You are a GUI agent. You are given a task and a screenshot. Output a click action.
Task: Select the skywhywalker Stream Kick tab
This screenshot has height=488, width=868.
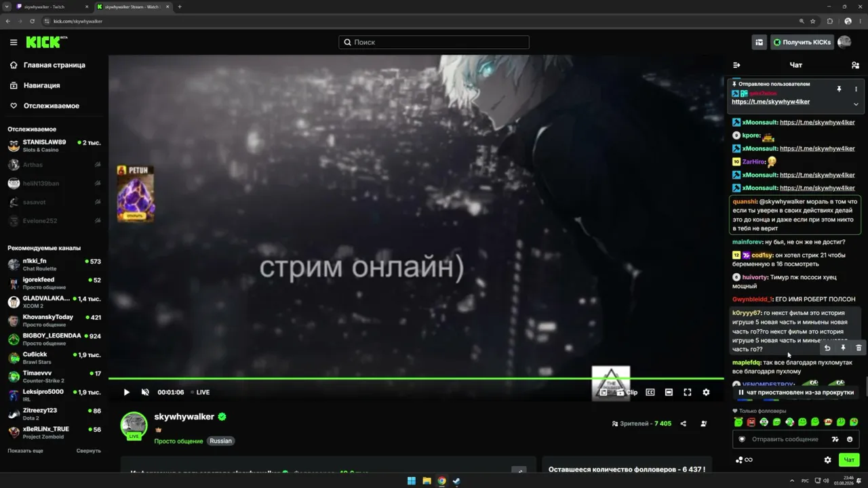pos(134,7)
